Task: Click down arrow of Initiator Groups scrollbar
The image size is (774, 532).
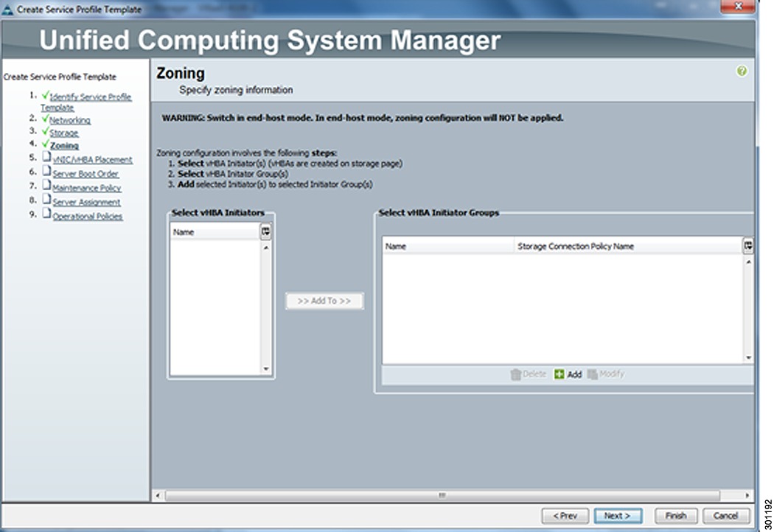Action: click(748, 357)
